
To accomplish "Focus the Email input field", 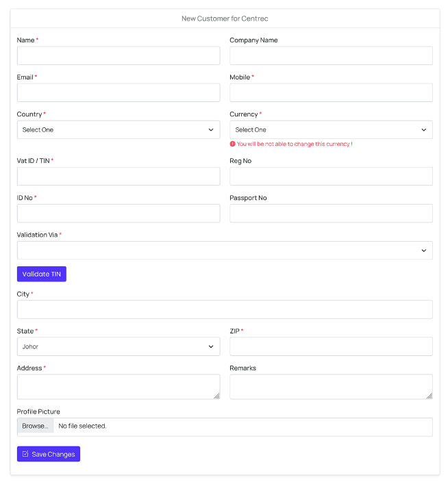I will (118, 92).
